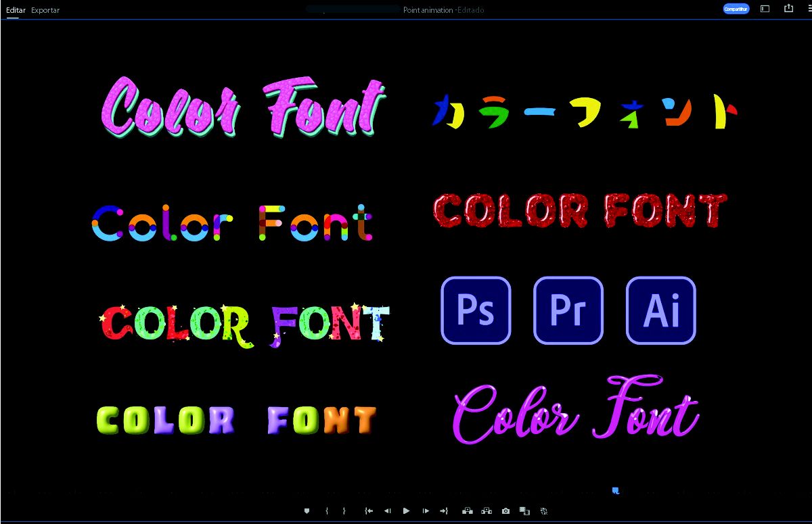Viewport: 812px width, 524px height.
Task: Click the Extract icon
Action: (x=487, y=511)
